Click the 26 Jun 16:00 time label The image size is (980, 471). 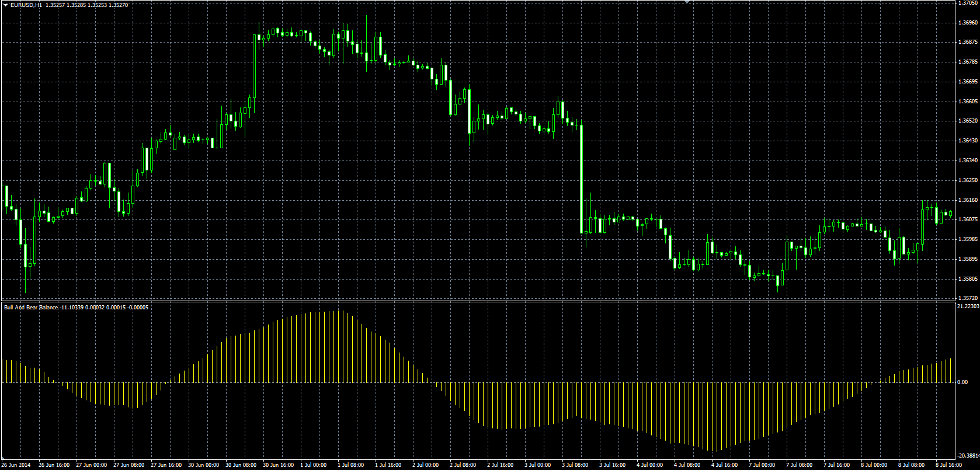[54, 465]
